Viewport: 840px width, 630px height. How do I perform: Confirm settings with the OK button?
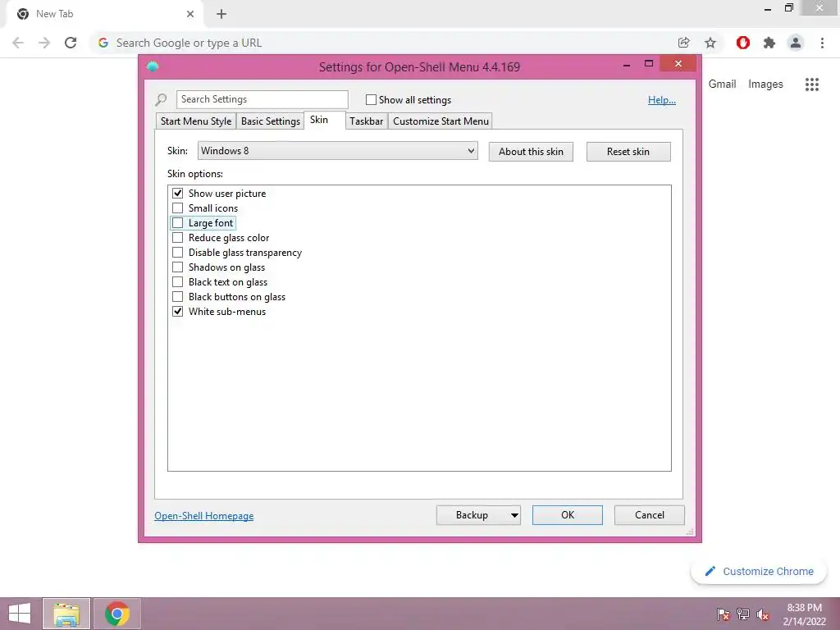(568, 515)
